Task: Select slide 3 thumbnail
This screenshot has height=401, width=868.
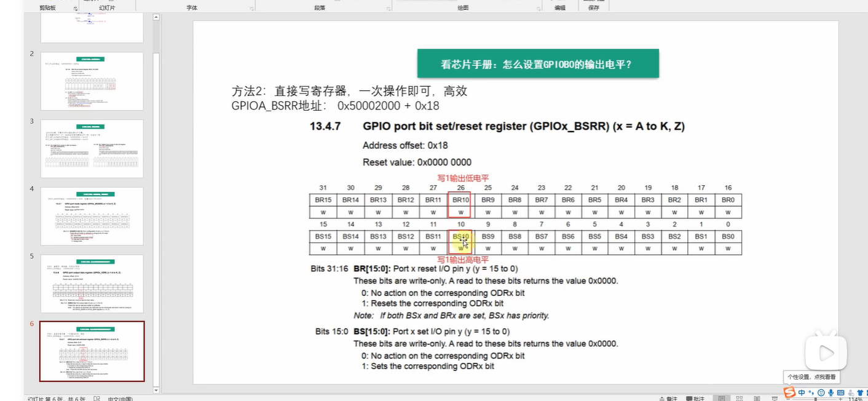Action: coord(92,149)
